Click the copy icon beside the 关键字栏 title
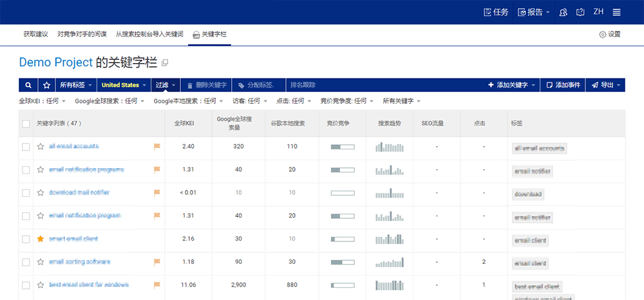This screenshot has height=300, width=644. coord(165,63)
